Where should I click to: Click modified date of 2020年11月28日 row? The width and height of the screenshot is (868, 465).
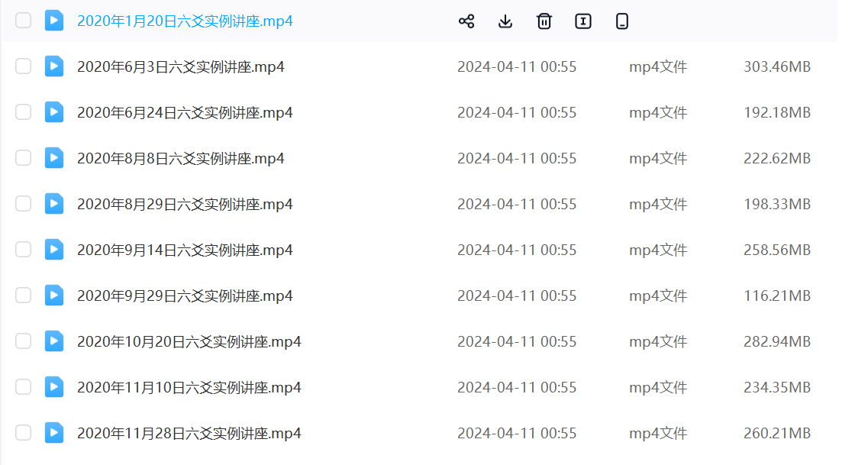[x=517, y=434]
